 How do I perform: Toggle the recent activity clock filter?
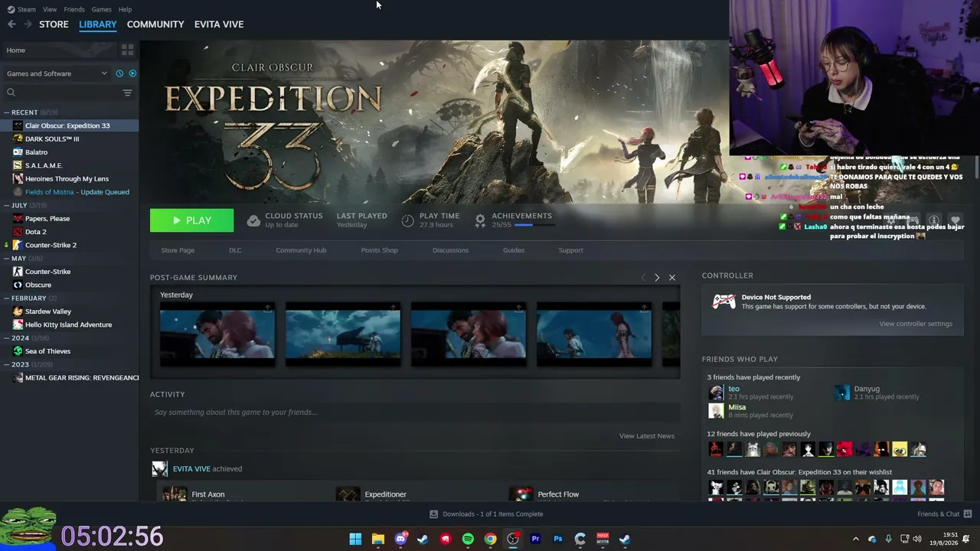(x=119, y=73)
